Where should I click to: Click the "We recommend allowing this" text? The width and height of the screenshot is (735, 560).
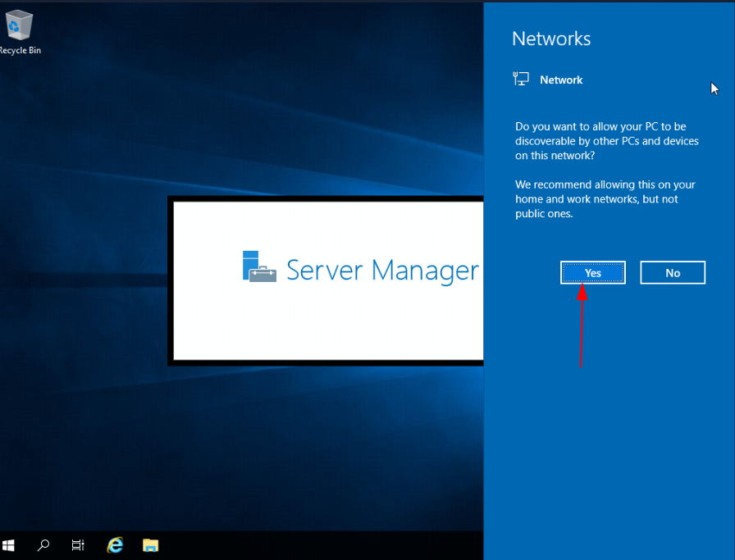point(605,199)
